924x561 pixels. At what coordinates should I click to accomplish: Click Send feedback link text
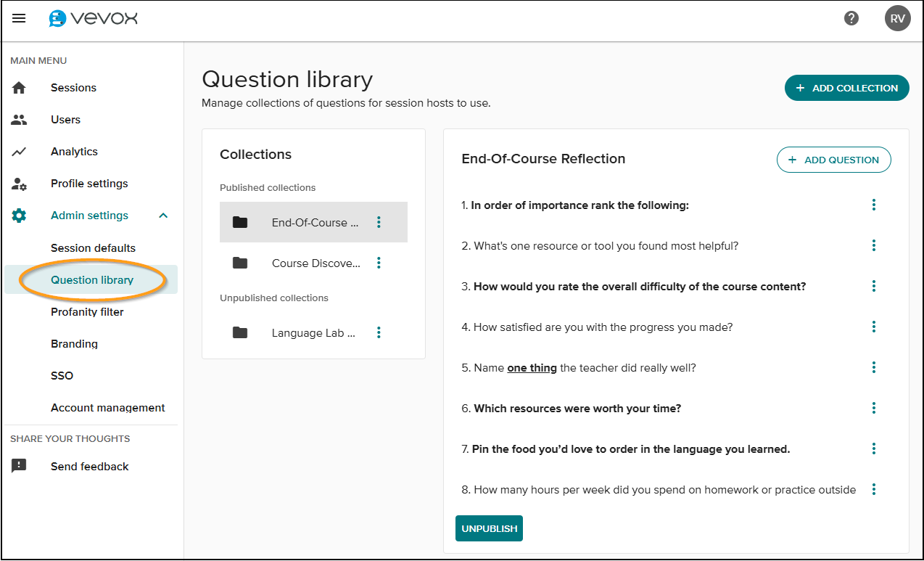point(89,467)
